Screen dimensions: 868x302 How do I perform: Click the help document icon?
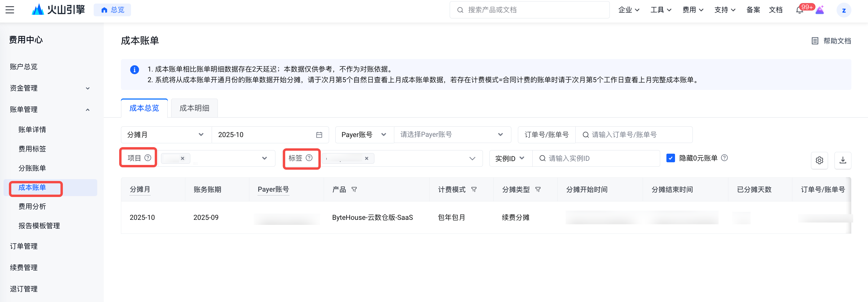pyautogui.click(x=815, y=41)
